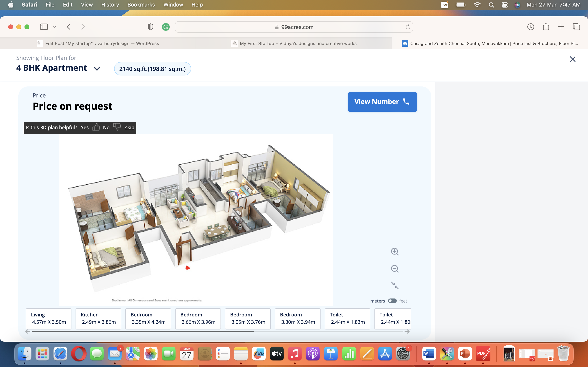Click the Share icon in Safari toolbar
Screen dimensions: 588x367
coord(546,27)
